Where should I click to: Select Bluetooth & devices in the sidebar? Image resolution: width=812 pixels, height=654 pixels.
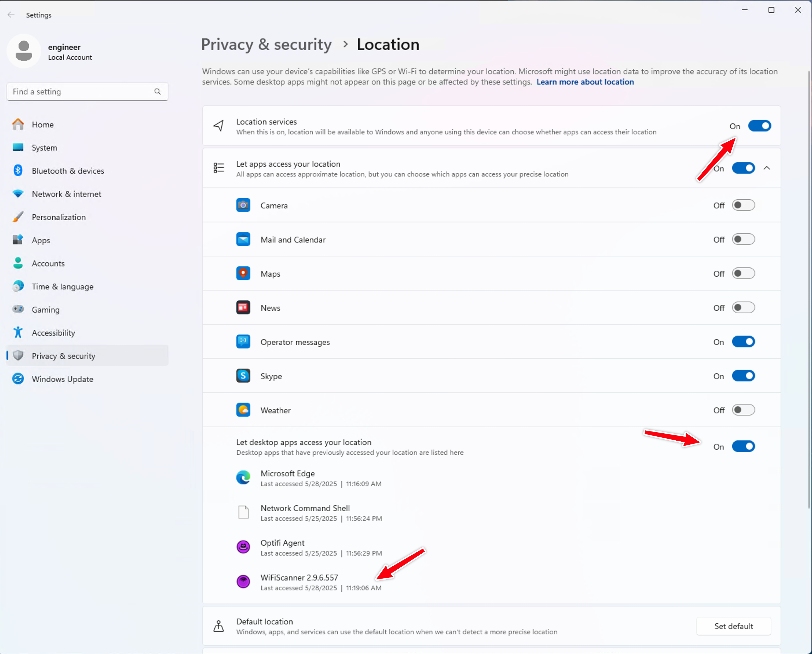[x=67, y=171]
